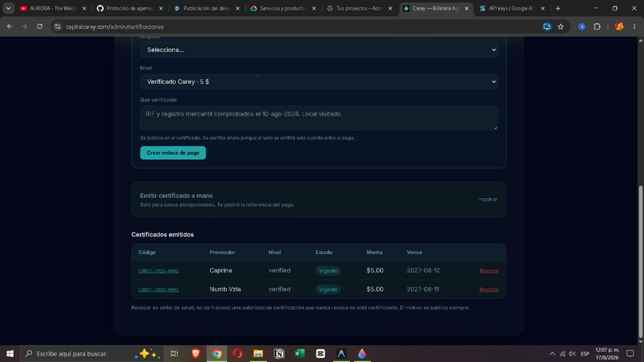Image resolution: width=644 pixels, height=362 pixels.
Task: Click the 'Caprina' provider cell
Action: pos(221,270)
